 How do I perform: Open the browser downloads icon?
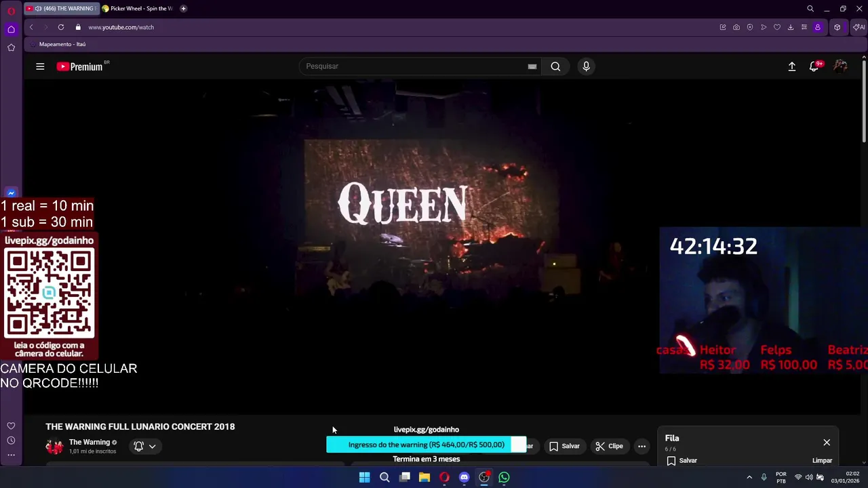791,27
